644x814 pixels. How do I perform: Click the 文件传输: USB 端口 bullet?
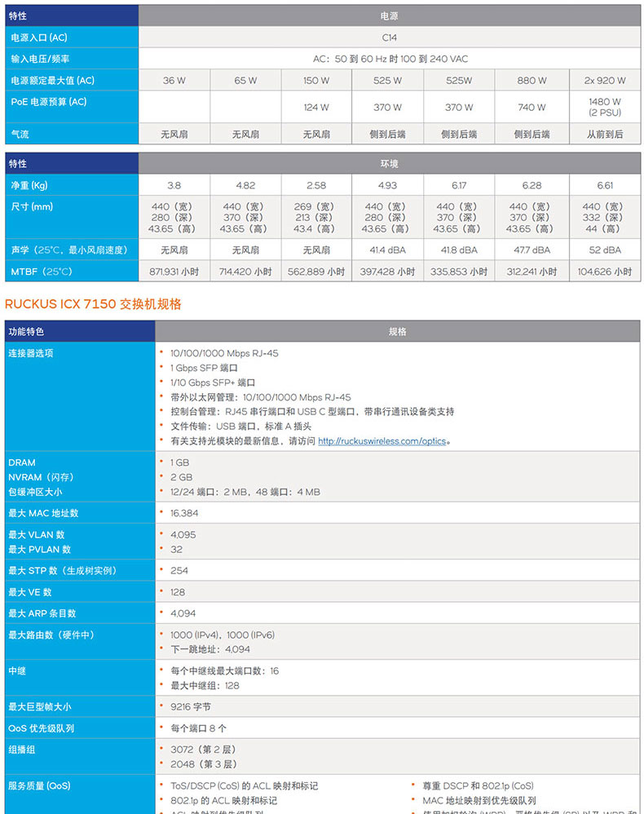(240, 427)
